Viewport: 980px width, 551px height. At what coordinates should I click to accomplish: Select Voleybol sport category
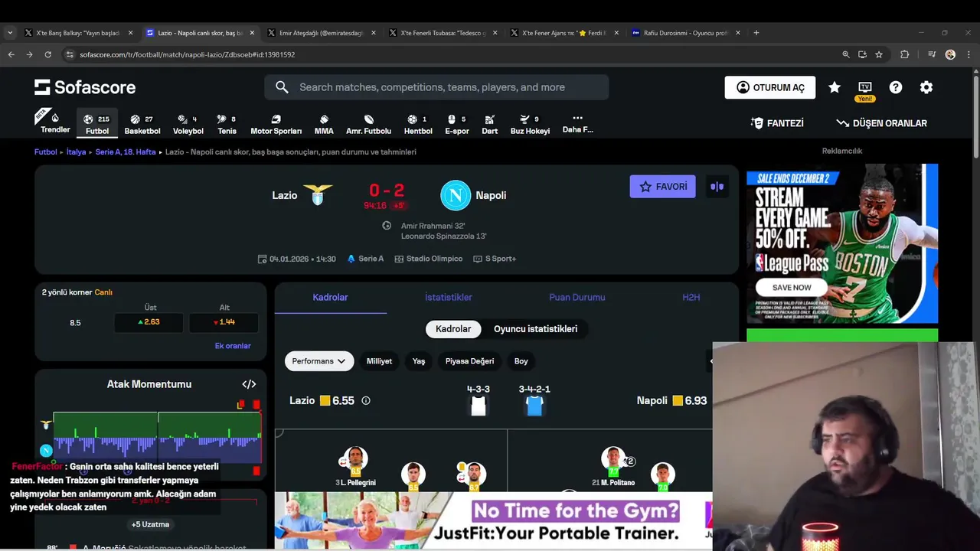(188, 123)
